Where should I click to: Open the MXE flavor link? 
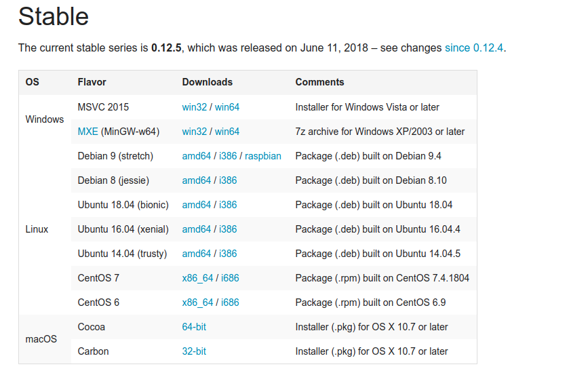point(87,132)
